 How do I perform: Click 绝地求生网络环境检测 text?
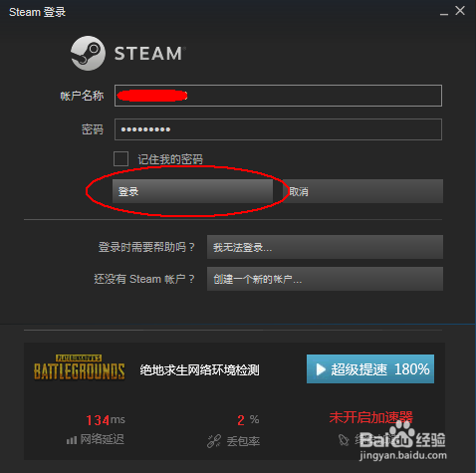pyautogui.click(x=199, y=370)
